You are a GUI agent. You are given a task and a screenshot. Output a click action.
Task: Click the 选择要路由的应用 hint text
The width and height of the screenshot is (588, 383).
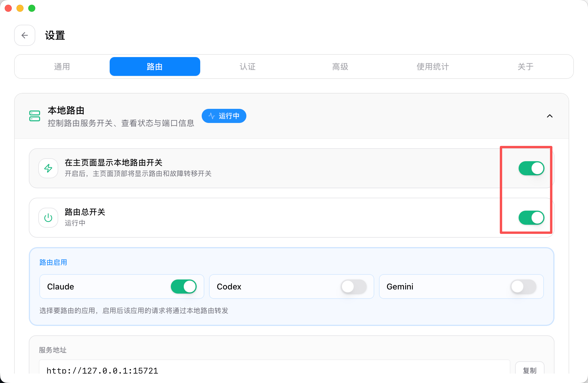click(x=134, y=311)
